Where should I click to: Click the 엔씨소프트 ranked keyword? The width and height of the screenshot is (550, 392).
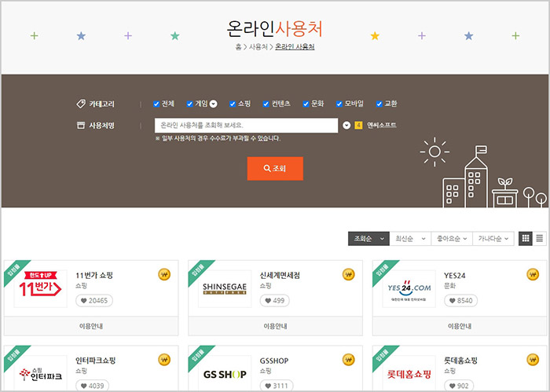(x=382, y=125)
